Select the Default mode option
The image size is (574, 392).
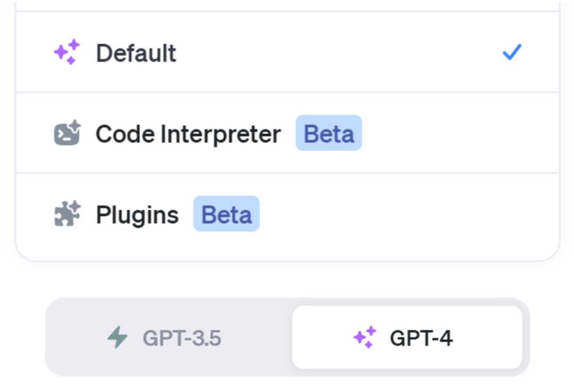(x=287, y=53)
